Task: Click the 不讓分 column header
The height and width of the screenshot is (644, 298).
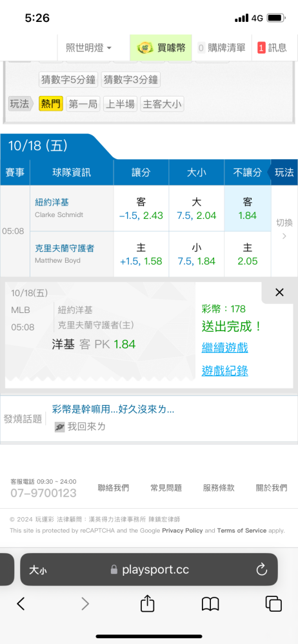Action: (247, 173)
